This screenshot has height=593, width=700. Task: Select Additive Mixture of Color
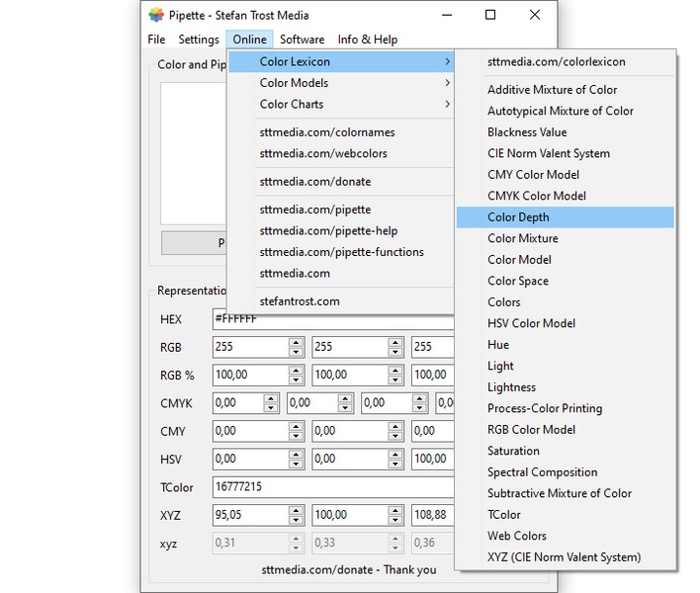(552, 90)
